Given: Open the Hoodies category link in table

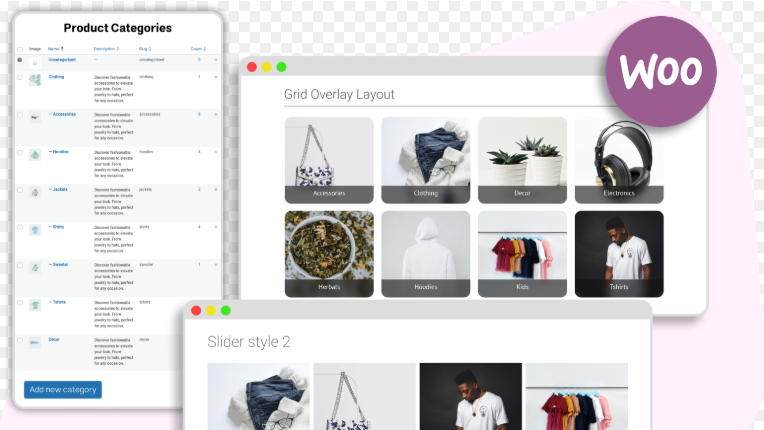Looking at the screenshot, I should (60, 151).
